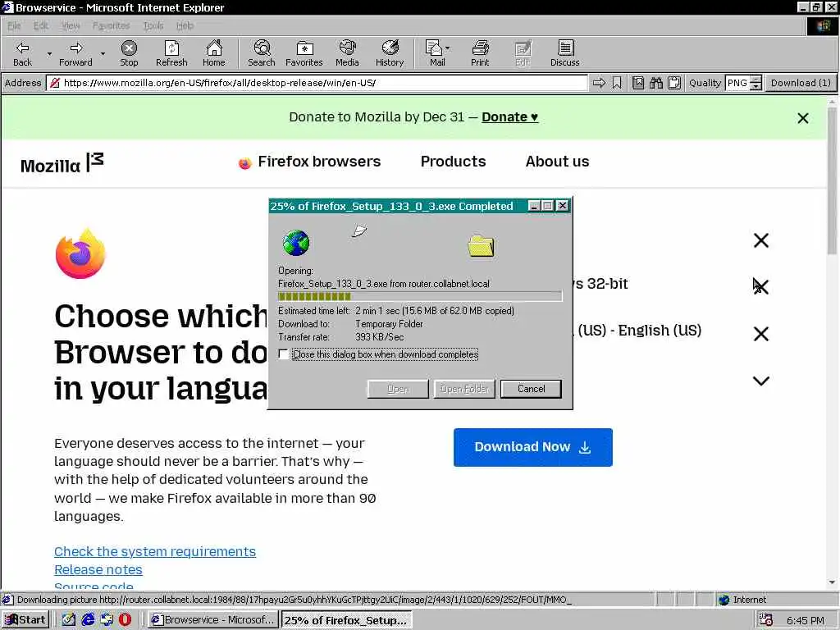Click the Start button
Viewport: 840px width, 630px height.
[25, 620]
